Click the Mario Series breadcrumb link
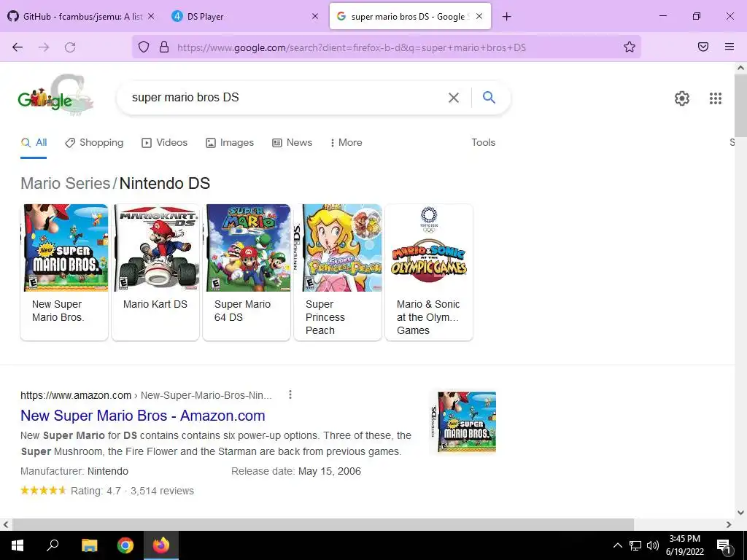 pyautogui.click(x=65, y=183)
